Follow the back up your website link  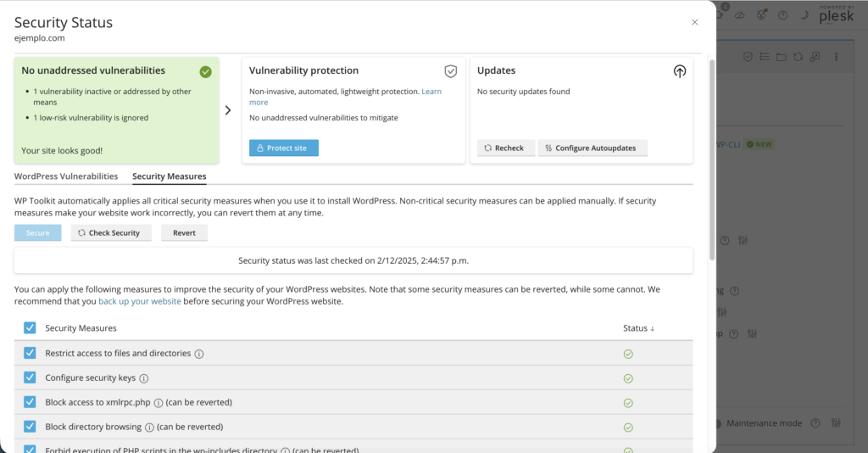click(140, 301)
